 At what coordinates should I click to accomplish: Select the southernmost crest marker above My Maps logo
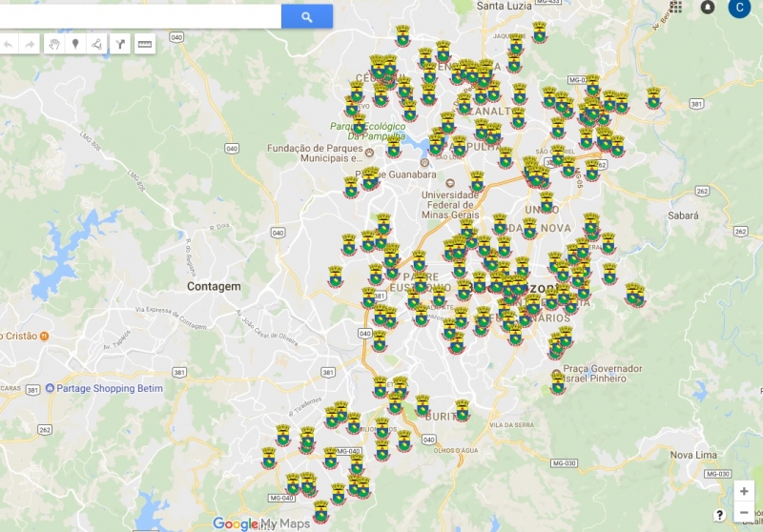320,512
